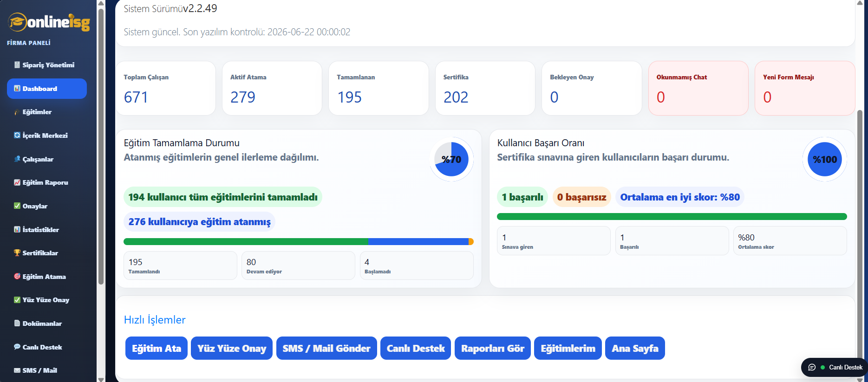Viewport: 868px width, 382px height.
Task: Open the floating Canlı Destek chat widget
Action: click(835, 367)
